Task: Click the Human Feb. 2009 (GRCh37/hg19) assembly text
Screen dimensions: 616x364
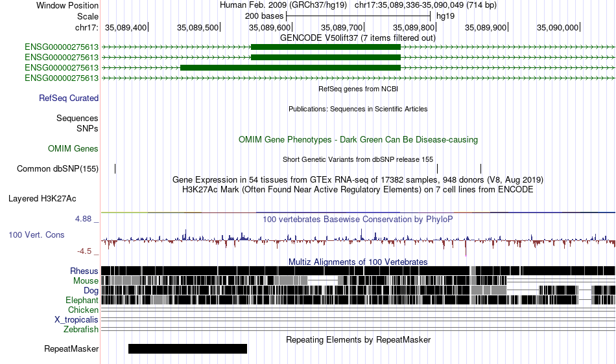Action: coord(283,5)
